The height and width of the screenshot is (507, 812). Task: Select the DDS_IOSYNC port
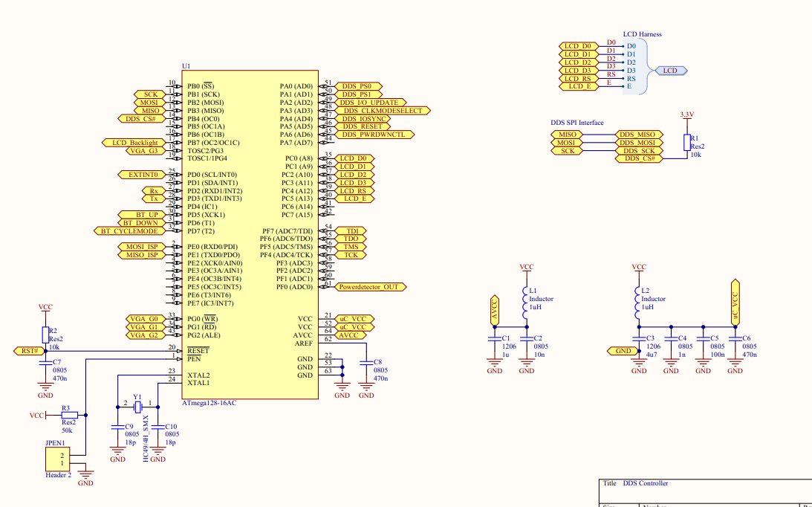pyautogui.click(x=363, y=119)
